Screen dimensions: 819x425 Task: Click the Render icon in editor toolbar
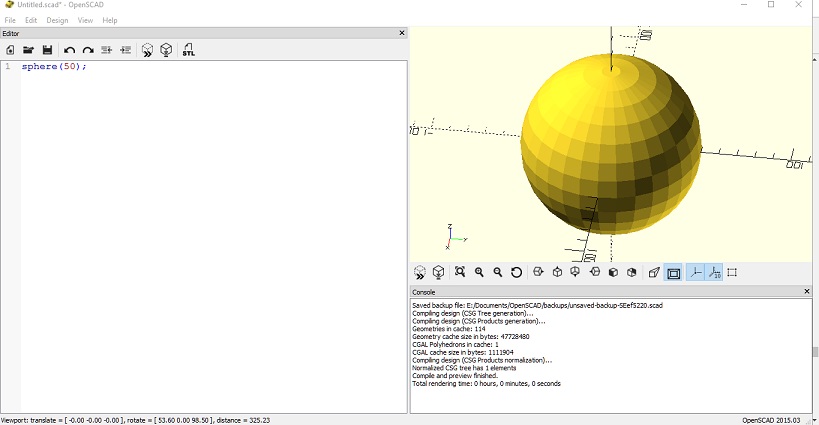tap(166, 50)
